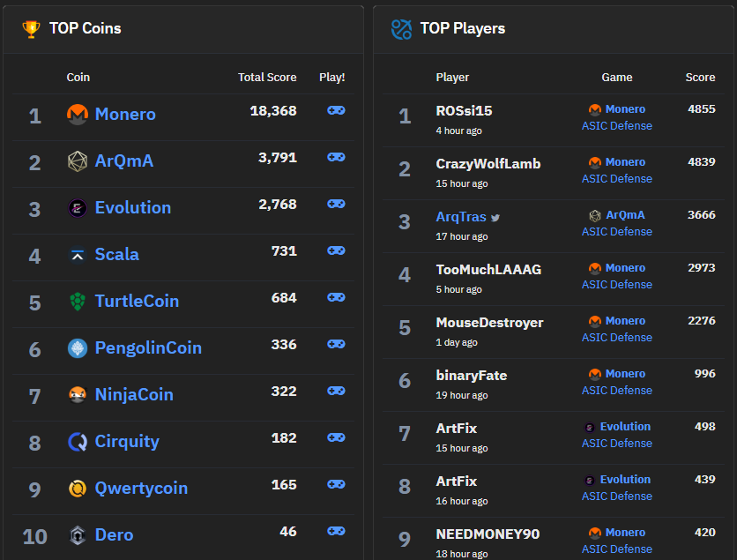This screenshot has height=560, width=737.
Task: Open Monero game link in NEEDMONEY90 row
Action: point(625,533)
